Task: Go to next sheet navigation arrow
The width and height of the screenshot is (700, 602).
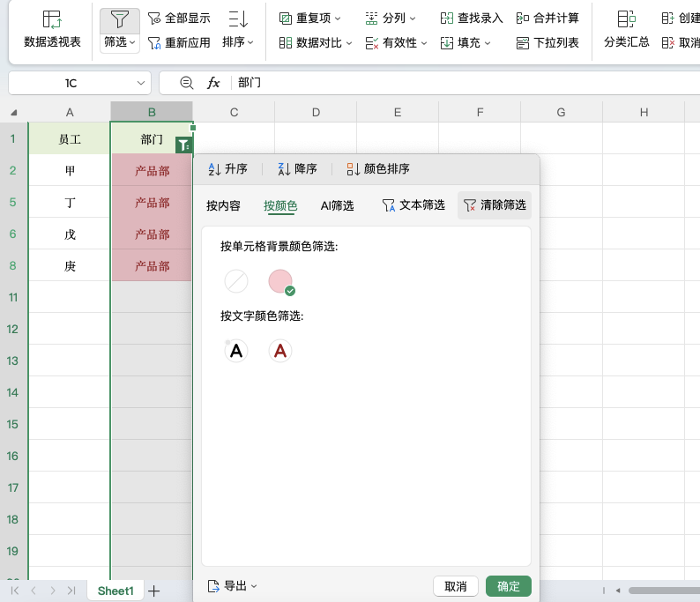Action: click(53, 591)
